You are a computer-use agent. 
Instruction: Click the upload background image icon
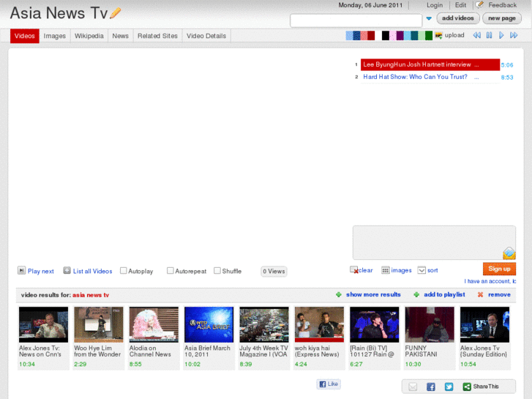(438, 35)
